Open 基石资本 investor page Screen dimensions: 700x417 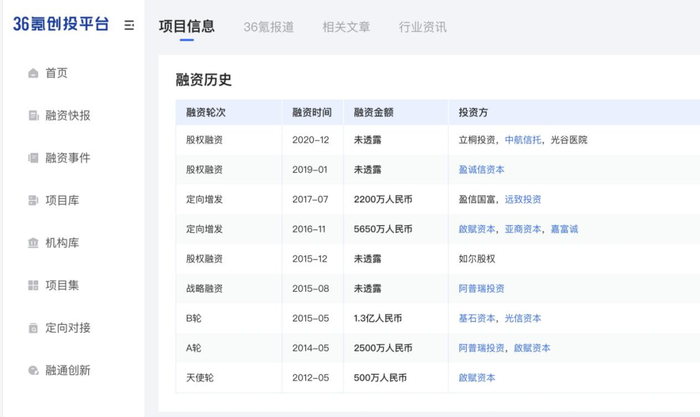click(476, 318)
